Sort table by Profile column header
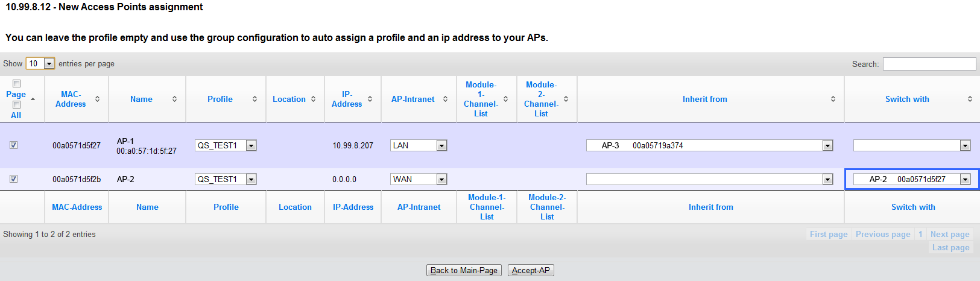This screenshot has width=980, height=281. click(220, 99)
